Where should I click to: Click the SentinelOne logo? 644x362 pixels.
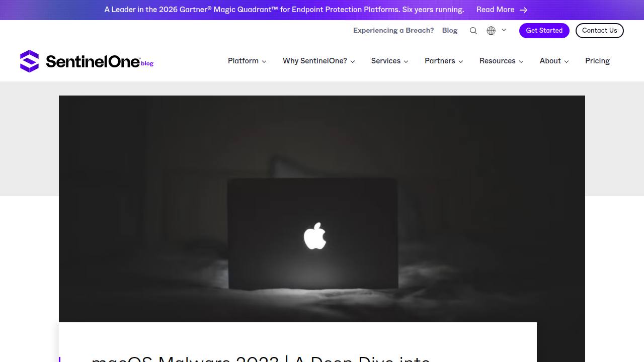(x=87, y=61)
